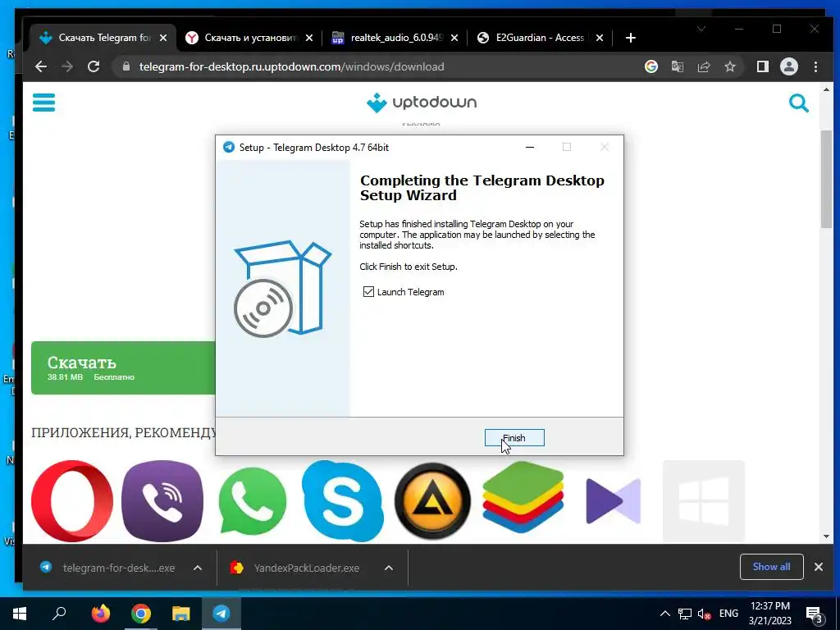840x630 pixels.
Task: Expand YandexPackLoader.exe download options
Action: coord(389,568)
